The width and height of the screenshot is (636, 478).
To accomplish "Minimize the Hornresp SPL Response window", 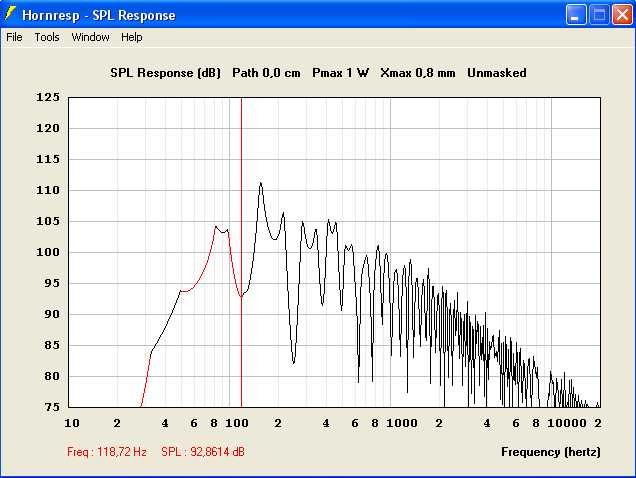I will pyautogui.click(x=576, y=15).
